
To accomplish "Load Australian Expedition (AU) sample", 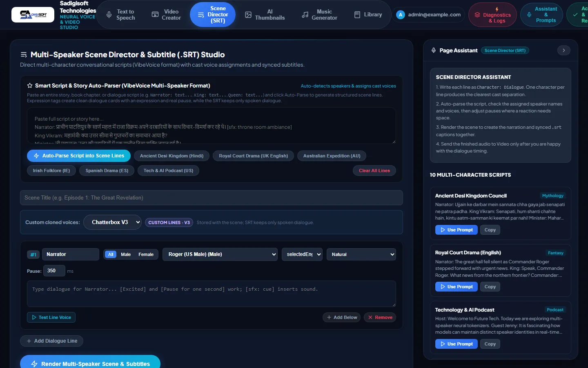I will (332, 156).
